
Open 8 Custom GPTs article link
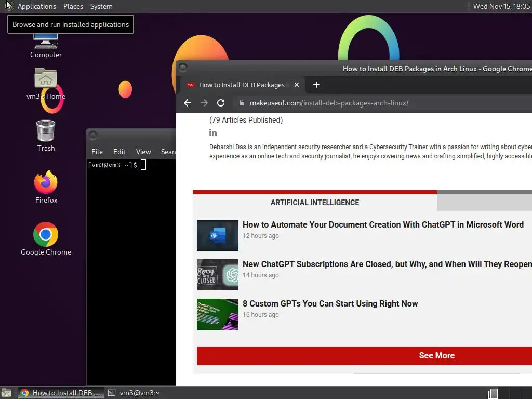point(330,303)
